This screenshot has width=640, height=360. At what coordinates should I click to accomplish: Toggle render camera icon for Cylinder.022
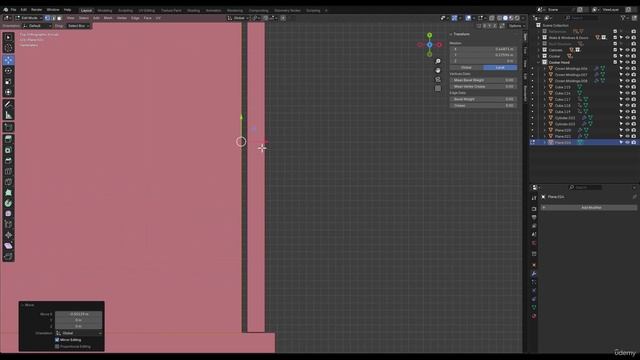pyautogui.click(x=633, y=118)
